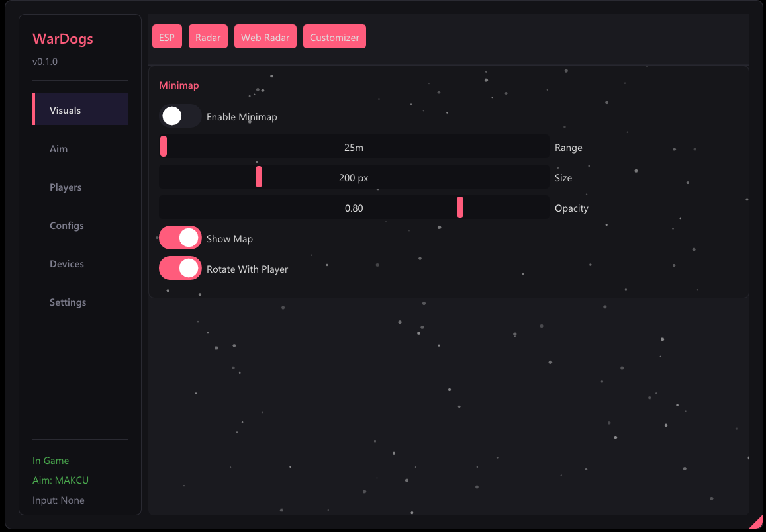766x532 pixels.
Task: Click the Size slider handle
Action: coord(259,177)
